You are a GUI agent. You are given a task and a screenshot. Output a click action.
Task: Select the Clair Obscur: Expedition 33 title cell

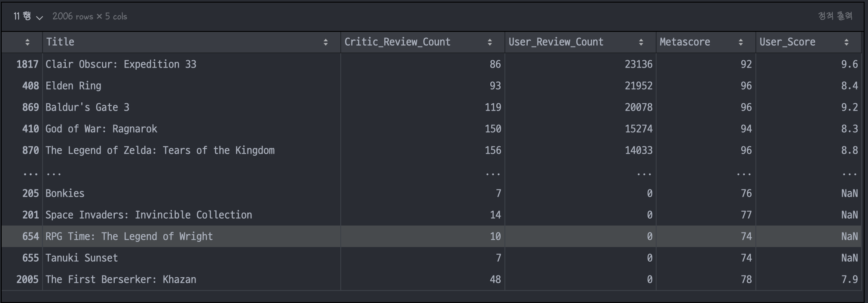click(192, 64)
